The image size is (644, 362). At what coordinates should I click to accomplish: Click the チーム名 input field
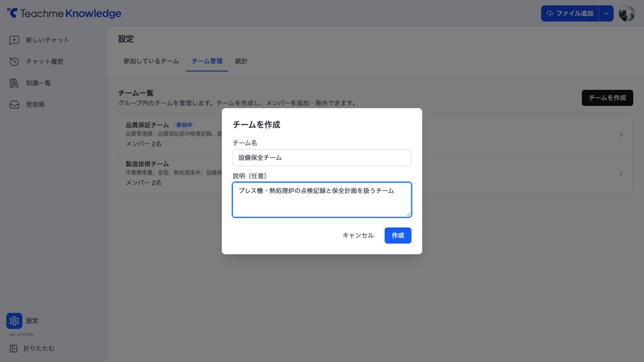point(322,158)
